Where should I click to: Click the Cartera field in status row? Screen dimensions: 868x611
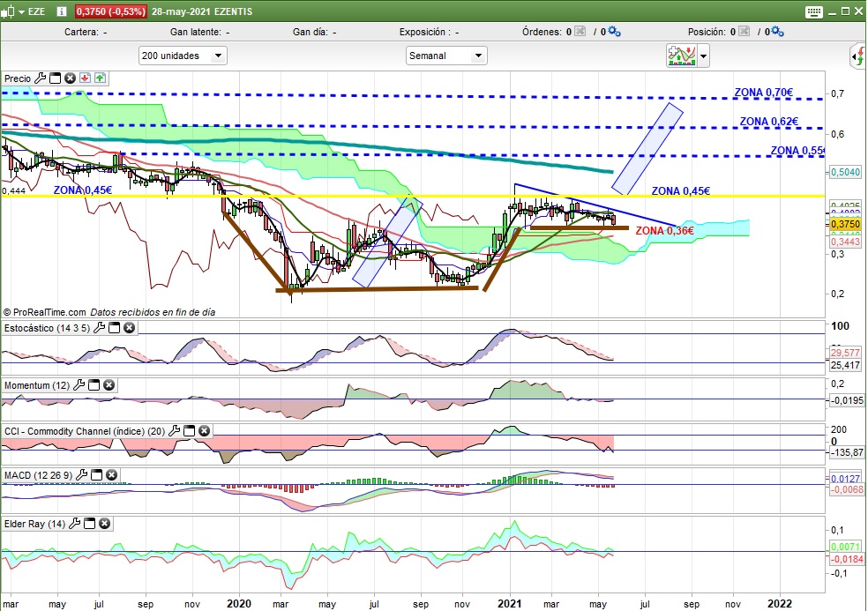point(86,32)
